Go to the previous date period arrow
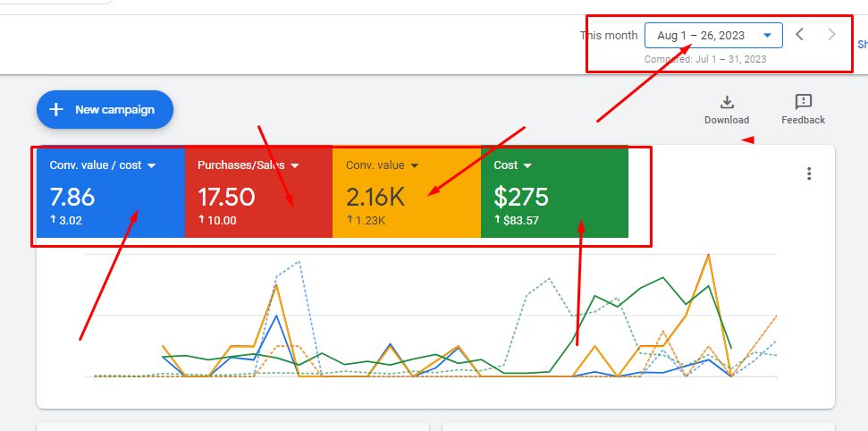Screen dimensions: 868x431 (800, 35)
